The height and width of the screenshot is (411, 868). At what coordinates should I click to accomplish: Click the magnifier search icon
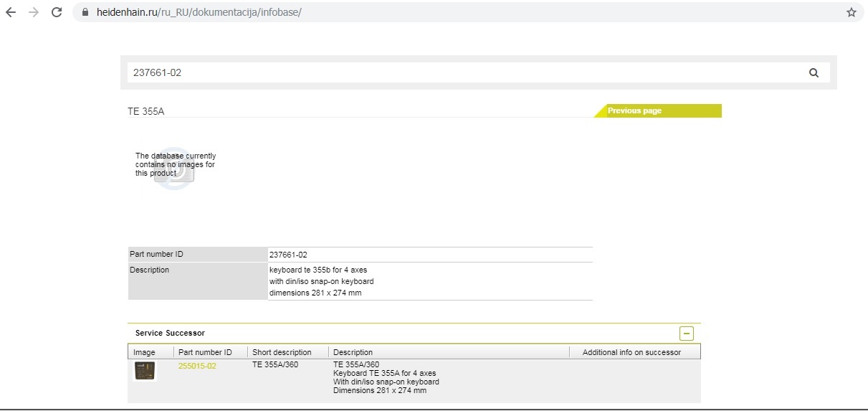coord(814,72)
